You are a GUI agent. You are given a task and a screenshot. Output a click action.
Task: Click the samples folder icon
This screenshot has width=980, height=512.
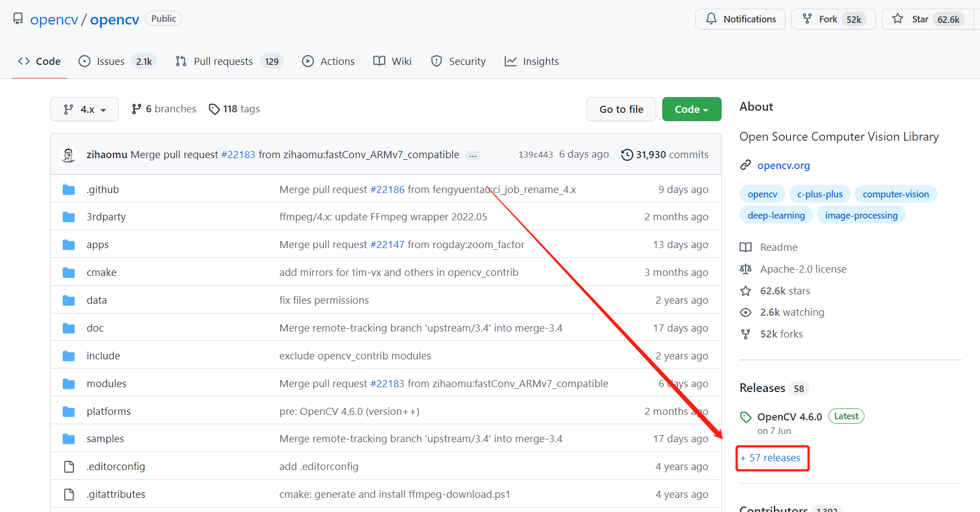click(69, 439)
